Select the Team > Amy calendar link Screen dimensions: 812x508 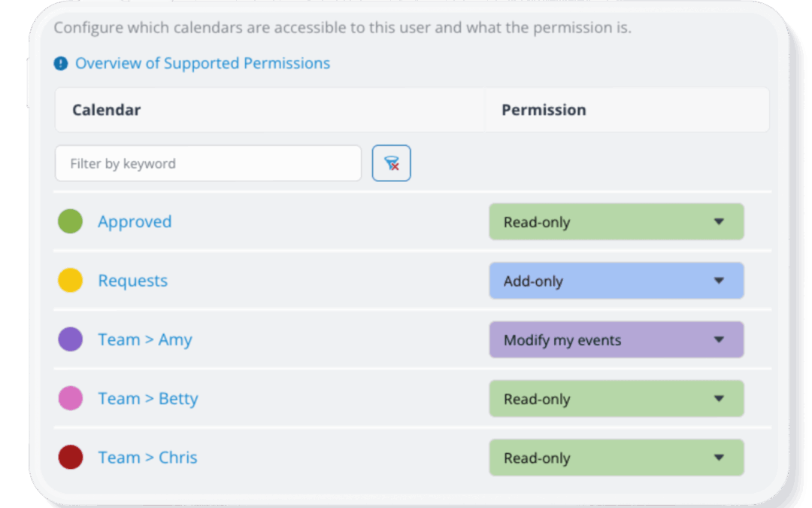click(x=145, y=339)
